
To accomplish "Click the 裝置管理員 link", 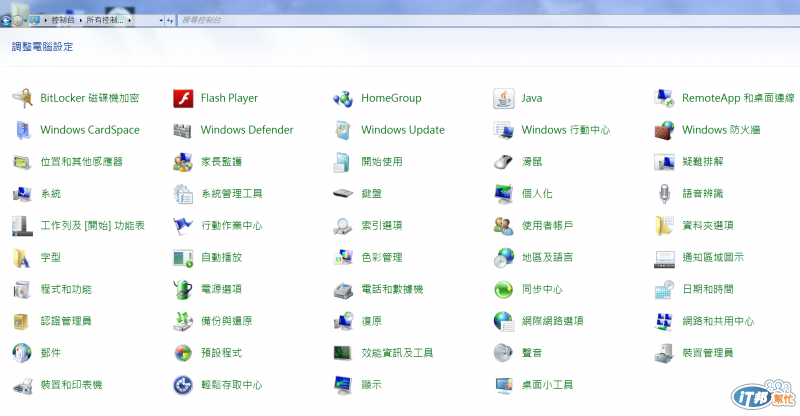I will 708,352.
